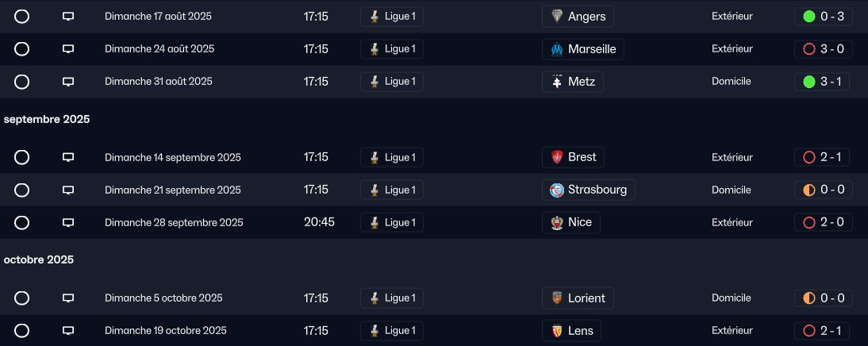Click the Dimanche 5 octobre 2025 date
The image size is (868, 346).
164,298
